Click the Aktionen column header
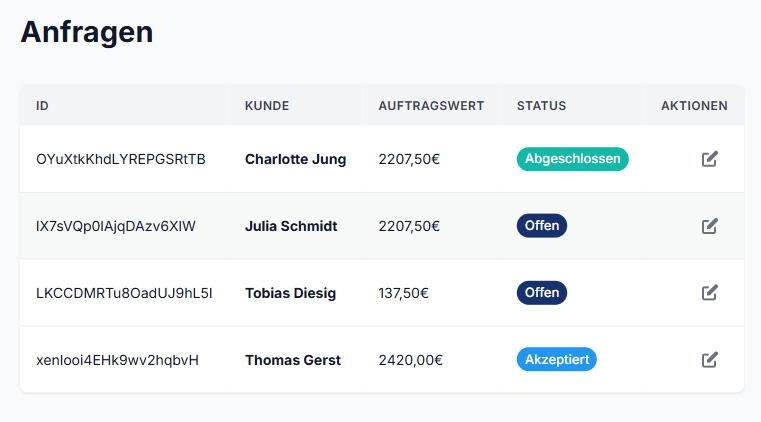 [694, 106]
